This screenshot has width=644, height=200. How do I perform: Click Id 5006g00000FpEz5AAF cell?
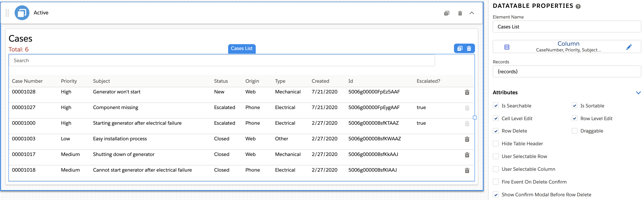pos(374,92)
